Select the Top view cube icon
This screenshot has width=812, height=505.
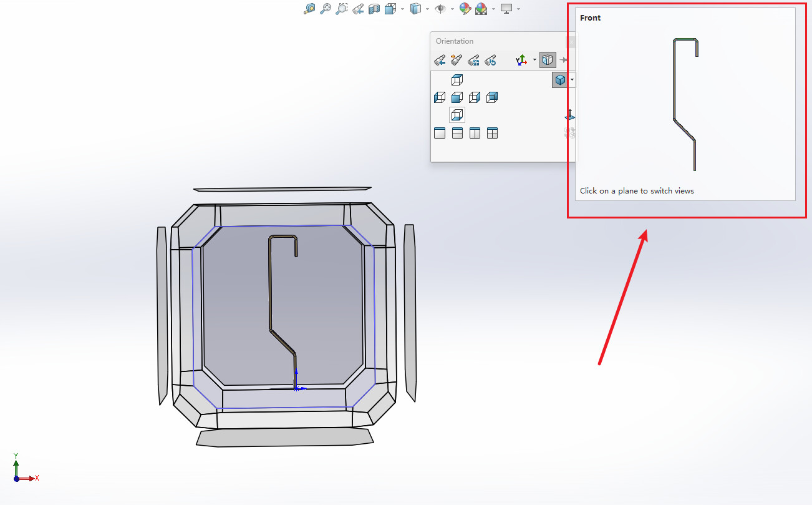(x=457, y=80)
